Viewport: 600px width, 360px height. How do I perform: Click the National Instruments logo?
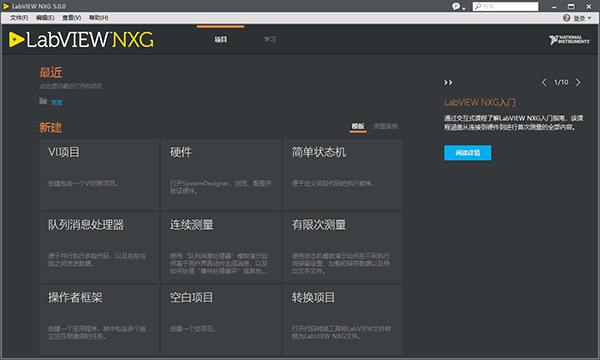point(569,39)
